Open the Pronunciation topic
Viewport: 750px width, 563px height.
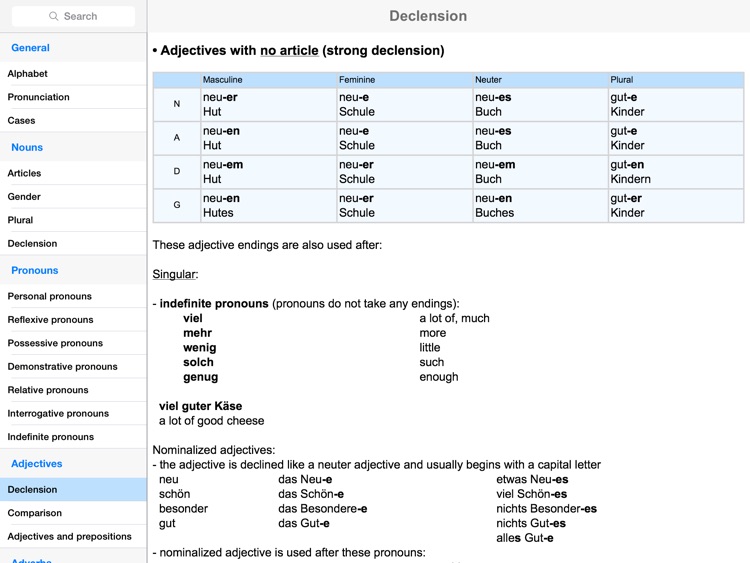click(73, 97)
